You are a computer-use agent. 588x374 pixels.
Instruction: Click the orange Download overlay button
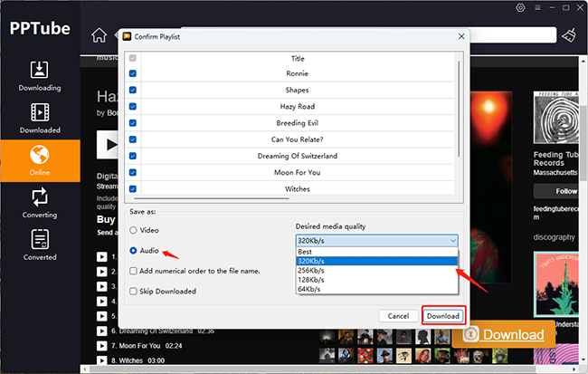click(x=504, y=334)
